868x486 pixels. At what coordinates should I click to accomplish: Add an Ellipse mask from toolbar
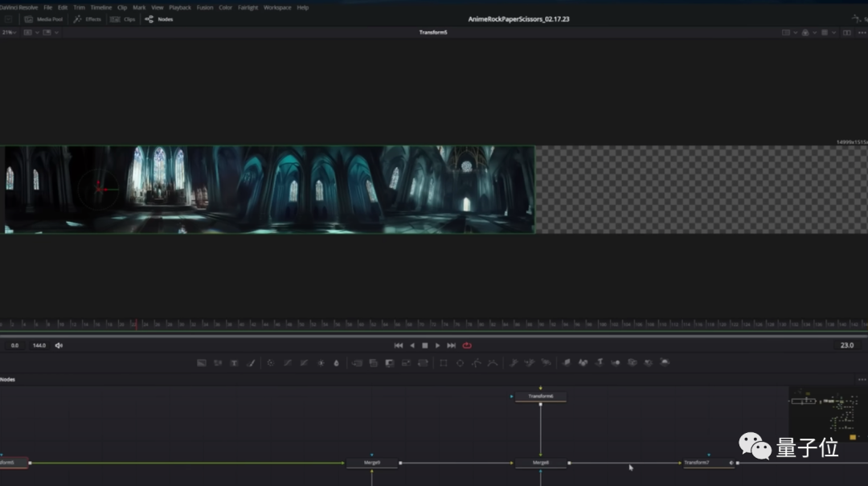point(460,363)
